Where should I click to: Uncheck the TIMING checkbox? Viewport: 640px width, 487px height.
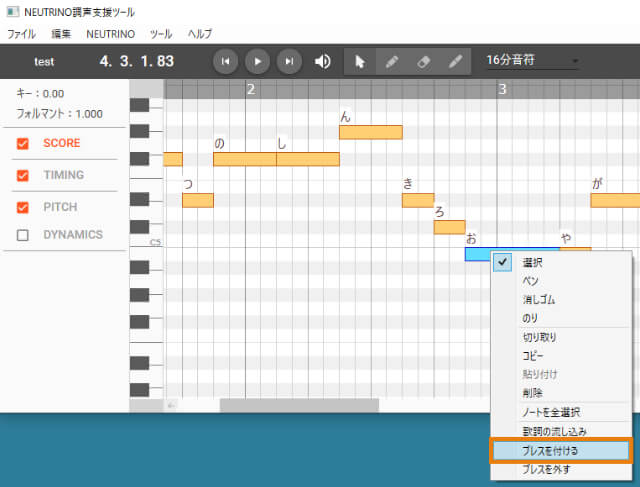coord(23,176)
